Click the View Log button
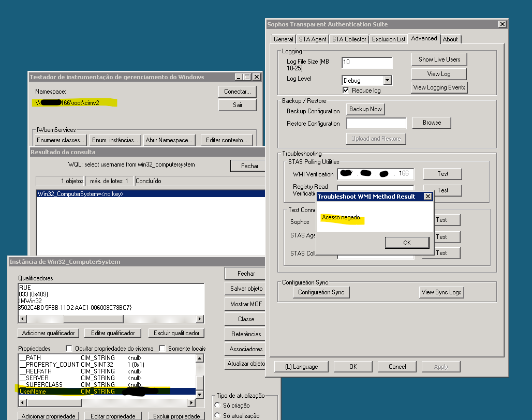Viewport: 532px width, 420px height. (x=439, y=74)
